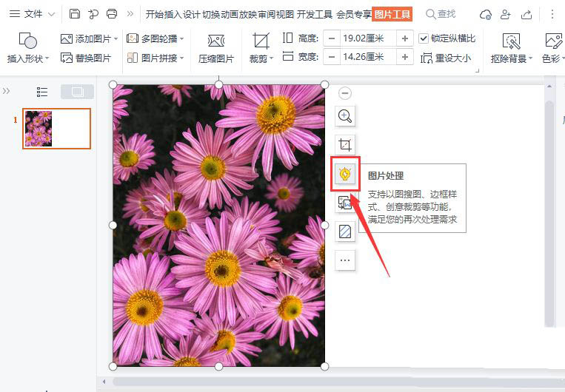The height and width of the screenshot is (392, 565).
Task: Switch to the 插入 tab
Action: click(x=173, y=14)
